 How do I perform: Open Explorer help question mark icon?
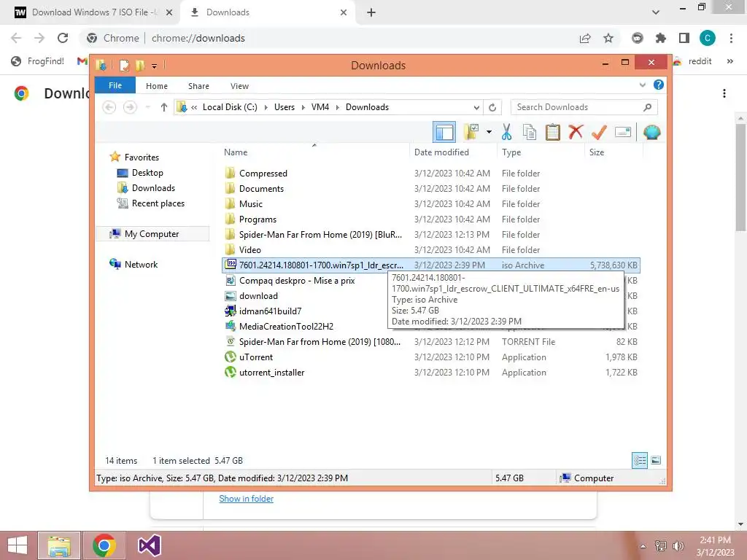click(x=659, y=85)
